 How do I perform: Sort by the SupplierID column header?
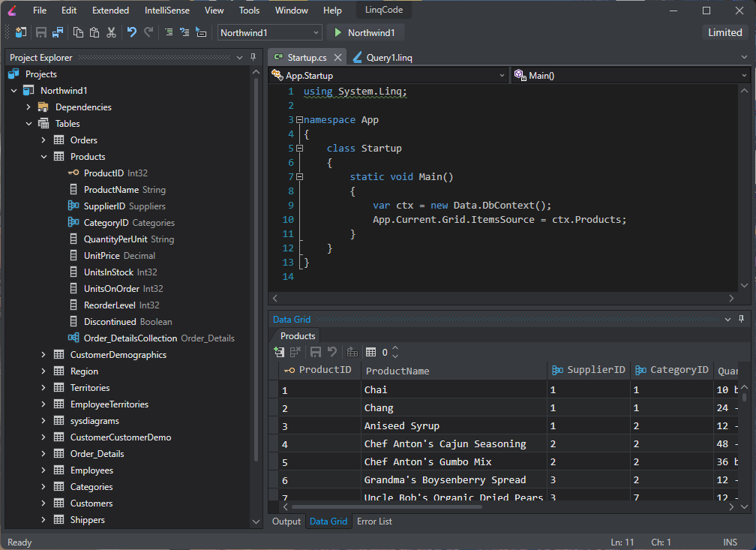[x=589, y=371]
